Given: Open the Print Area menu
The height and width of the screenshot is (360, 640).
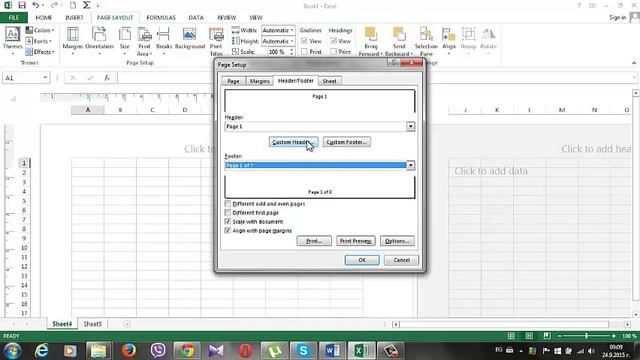Looking at the screenshot, I should pyautogui.click(x=144, y=41).
